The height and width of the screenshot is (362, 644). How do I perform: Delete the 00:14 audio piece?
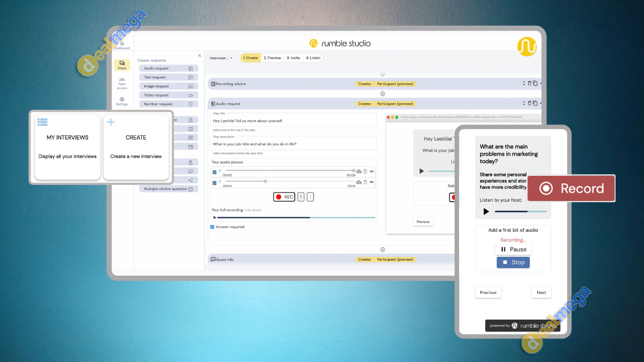(365, 182)
